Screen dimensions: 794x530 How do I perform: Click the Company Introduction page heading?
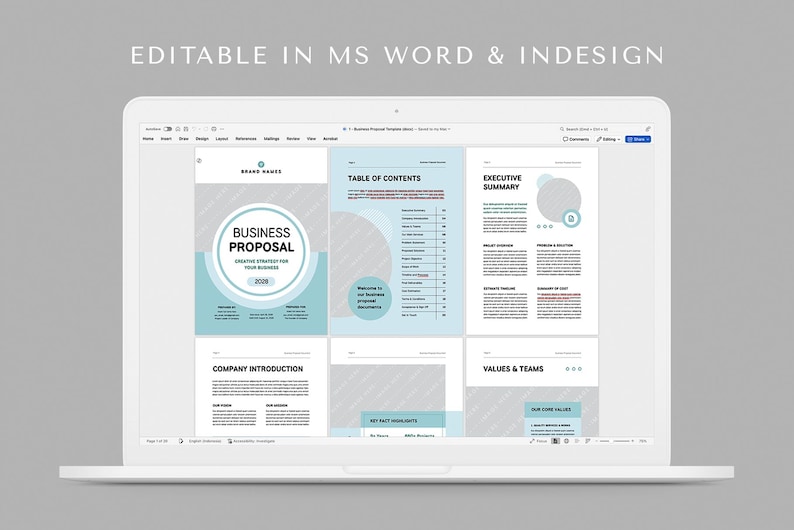coord(258,369)
